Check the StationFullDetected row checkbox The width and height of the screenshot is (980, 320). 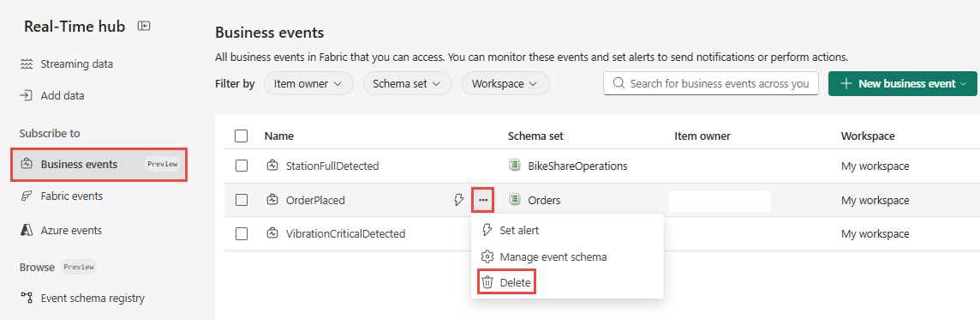242,166
